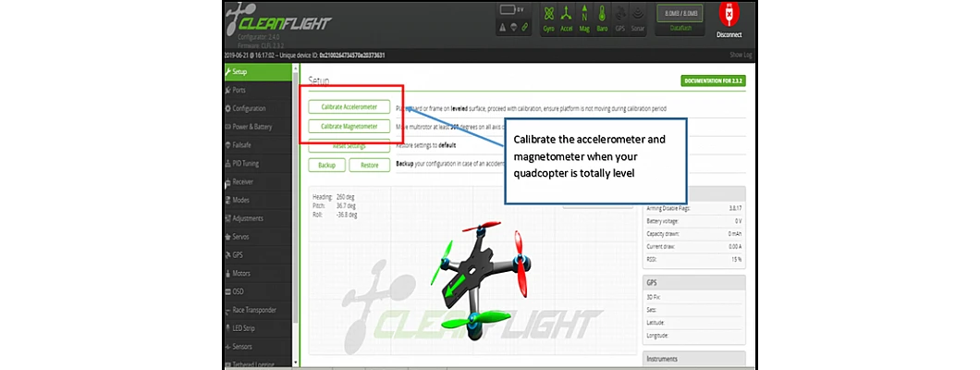Click the Longitude row
The image size is (980, 370).
click(693, 336)
